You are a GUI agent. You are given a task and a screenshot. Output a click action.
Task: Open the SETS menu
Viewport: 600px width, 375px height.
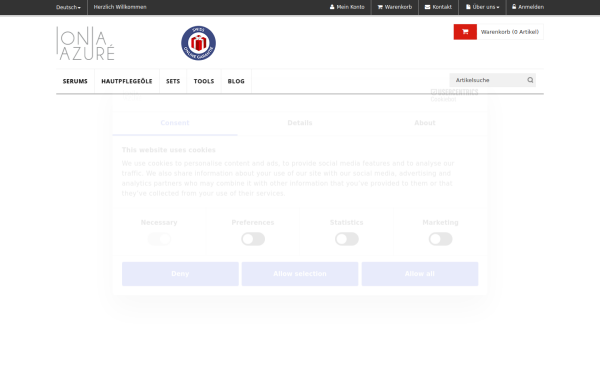click(173, 81)
